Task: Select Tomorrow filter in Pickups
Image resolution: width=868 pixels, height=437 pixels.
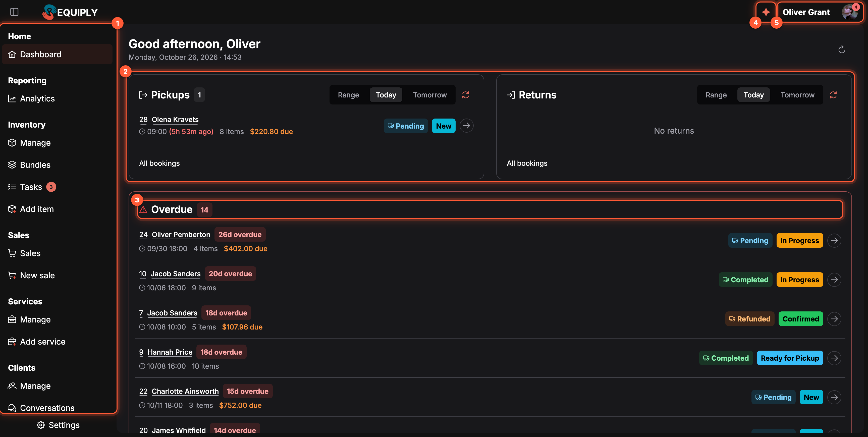Action: point(430,95)
